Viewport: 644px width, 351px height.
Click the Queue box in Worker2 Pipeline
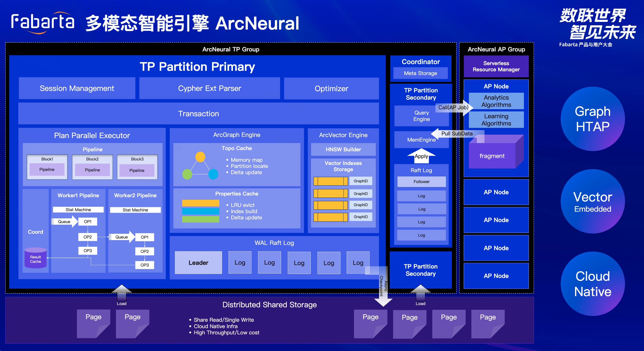122,237
